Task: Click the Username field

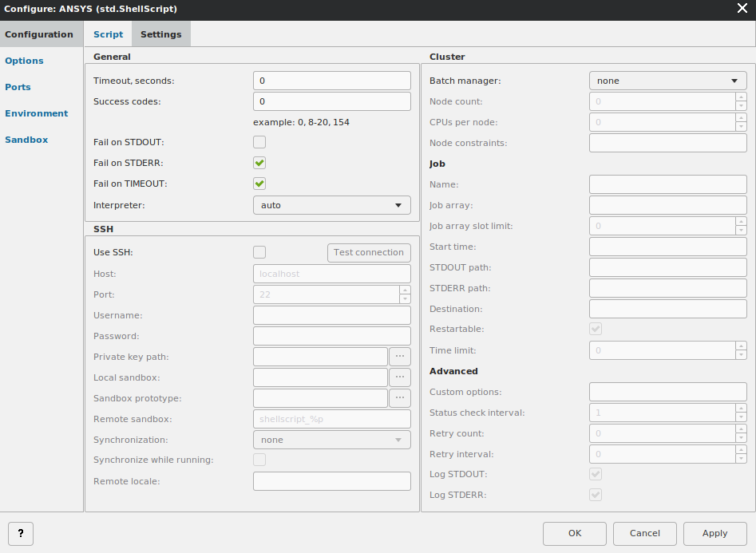Action: coord(332,315)
